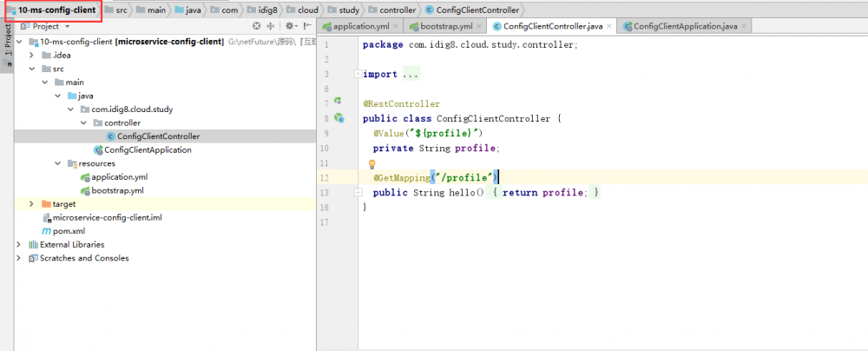Select pom.xml in the project tree
The width and height of the screenshot is (868, 351).
[69, 231]
